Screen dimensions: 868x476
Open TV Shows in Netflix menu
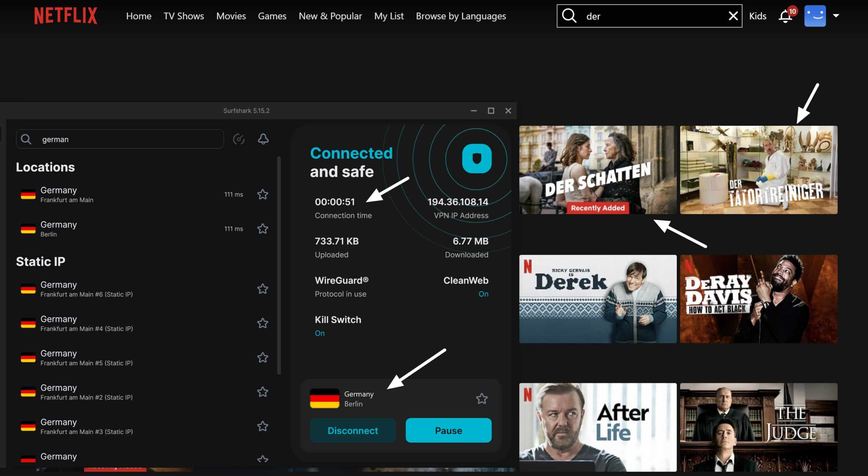click(x=184, y=16)
